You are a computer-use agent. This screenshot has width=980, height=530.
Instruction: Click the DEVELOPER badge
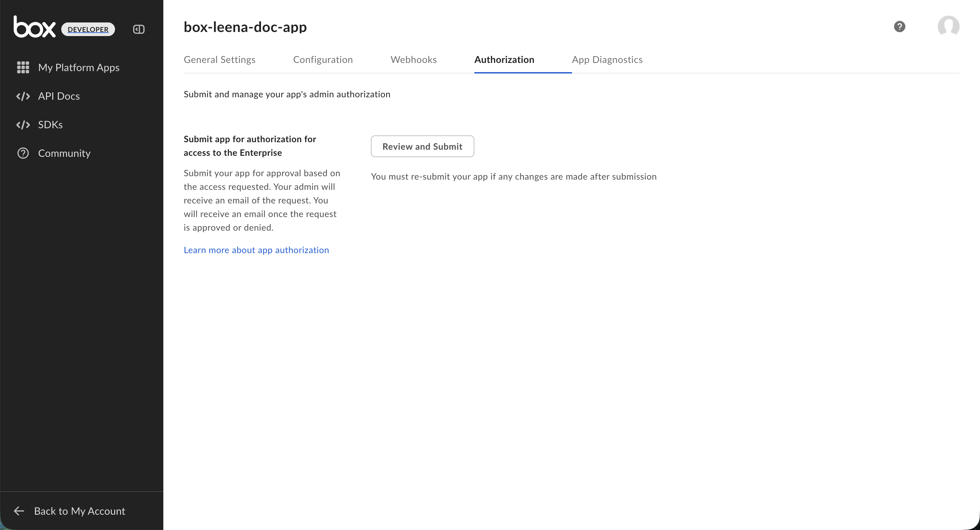click(x=88, y=29)
